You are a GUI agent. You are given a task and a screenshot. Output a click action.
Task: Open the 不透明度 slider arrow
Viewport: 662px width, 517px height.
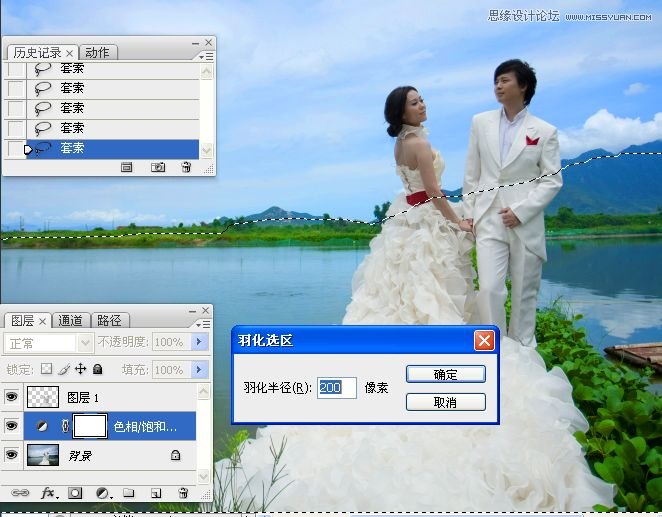199,342
